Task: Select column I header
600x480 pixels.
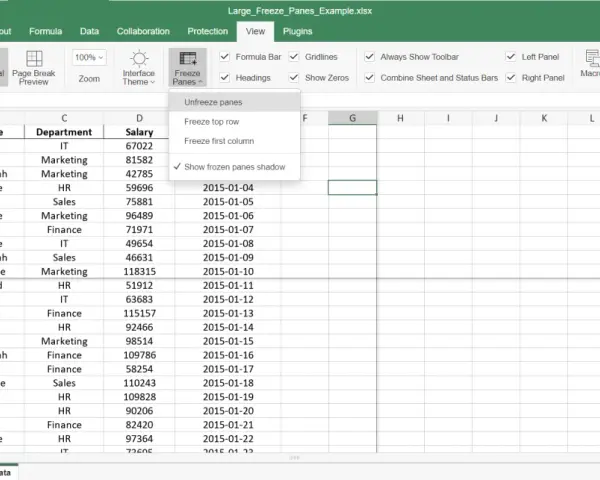Action: [448, 118]
